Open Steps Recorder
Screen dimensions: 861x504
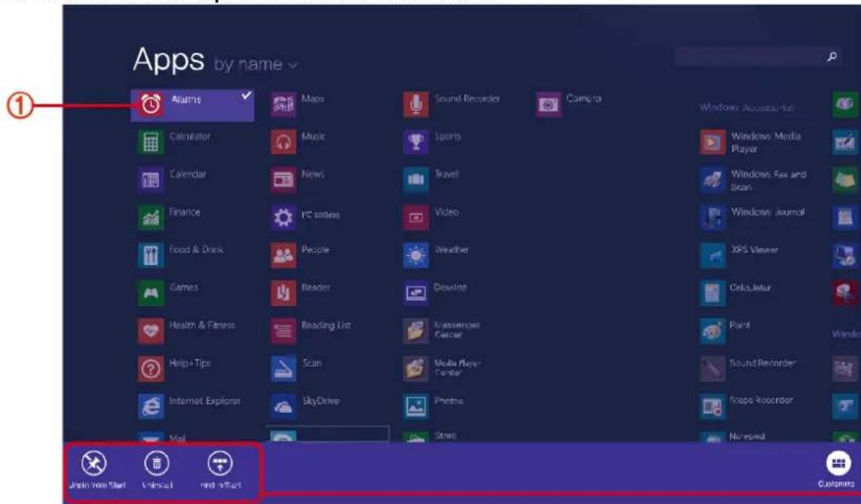click(x=747, y=407)
